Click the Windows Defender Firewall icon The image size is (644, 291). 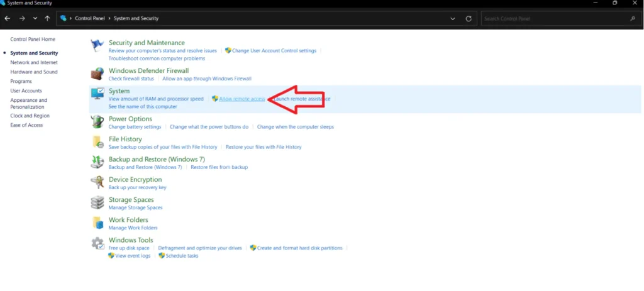click(97, 74)
